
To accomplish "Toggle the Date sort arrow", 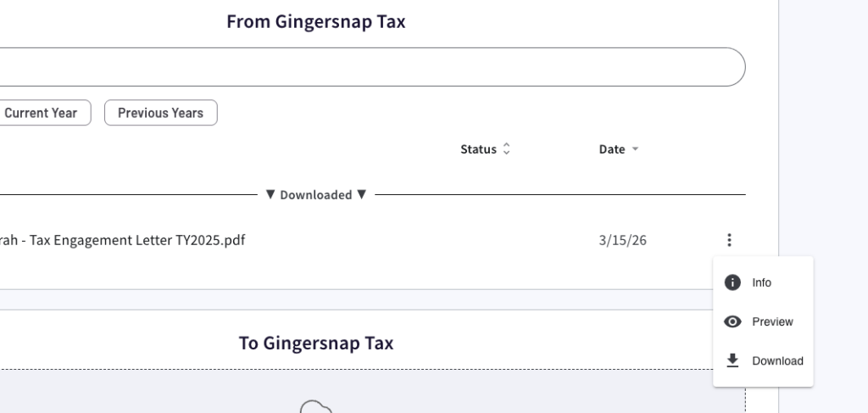I will coord(635,150).
